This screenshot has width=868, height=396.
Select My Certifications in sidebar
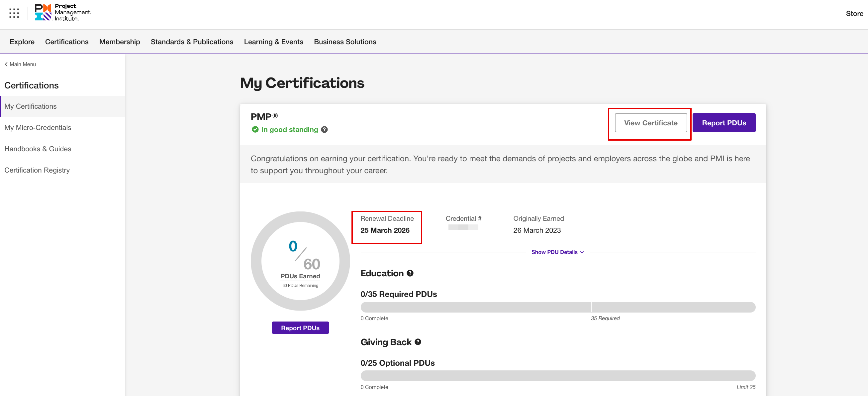click(62, 106)
